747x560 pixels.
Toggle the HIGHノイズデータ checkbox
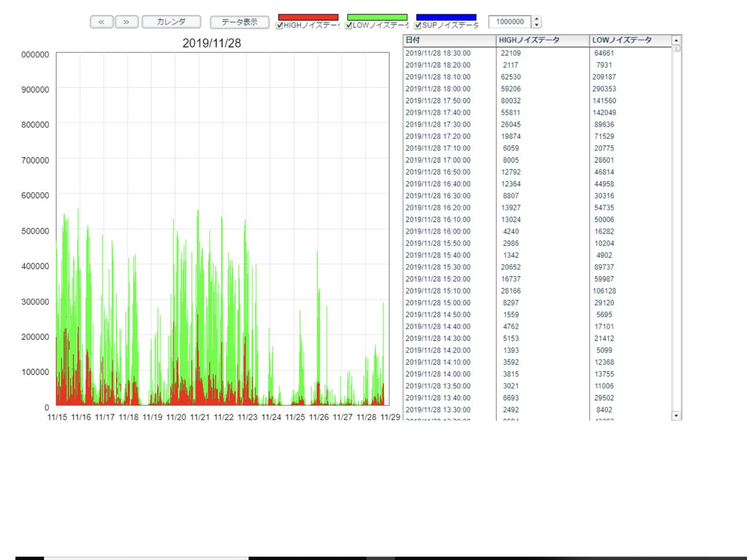pyautogui.click(x=280, y=26)
